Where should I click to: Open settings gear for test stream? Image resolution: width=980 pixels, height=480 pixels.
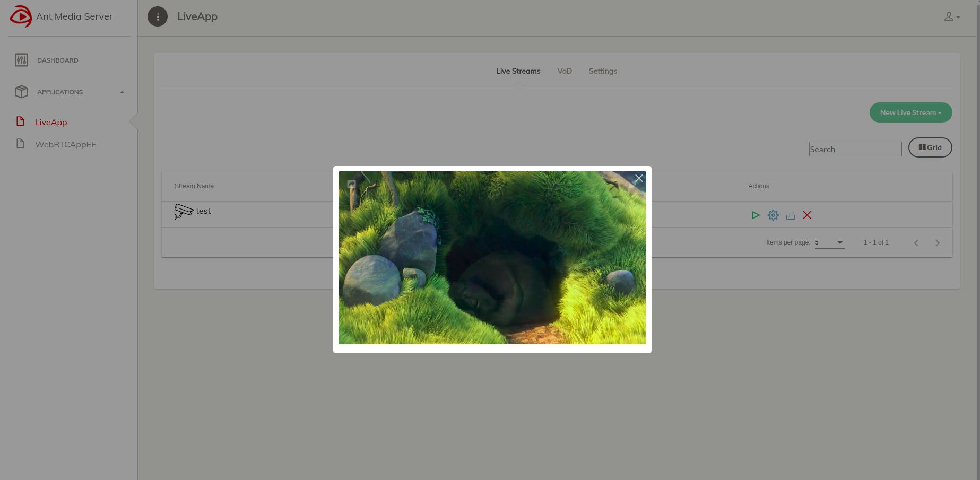coord(773,215)
